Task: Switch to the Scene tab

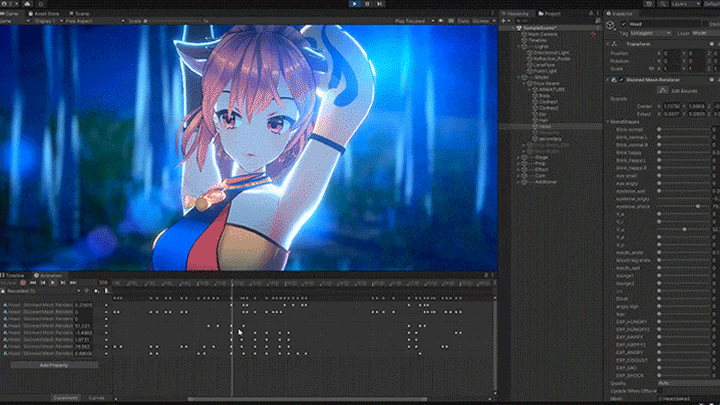Action: 79,14
